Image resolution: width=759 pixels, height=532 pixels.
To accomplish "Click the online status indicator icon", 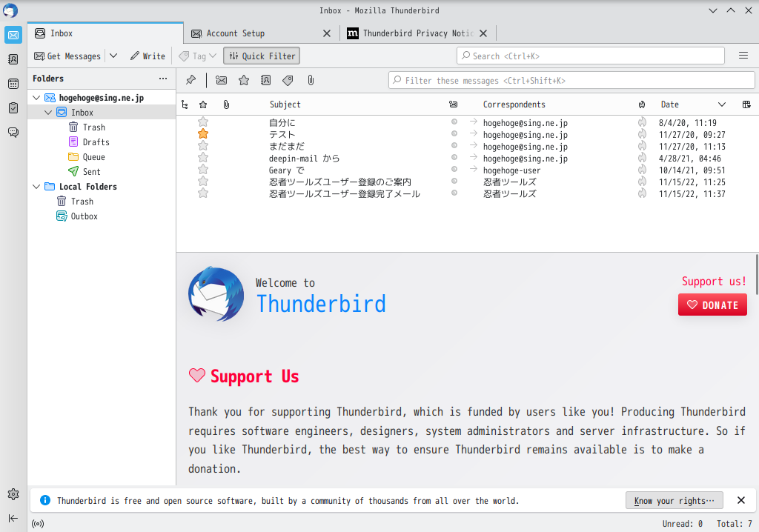I will [38, 523].
